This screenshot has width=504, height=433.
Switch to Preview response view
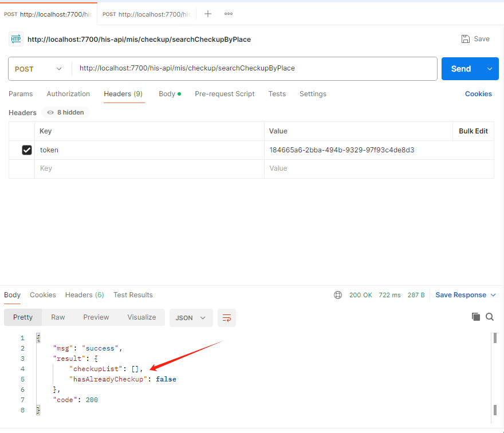click(x=96, y=317)
